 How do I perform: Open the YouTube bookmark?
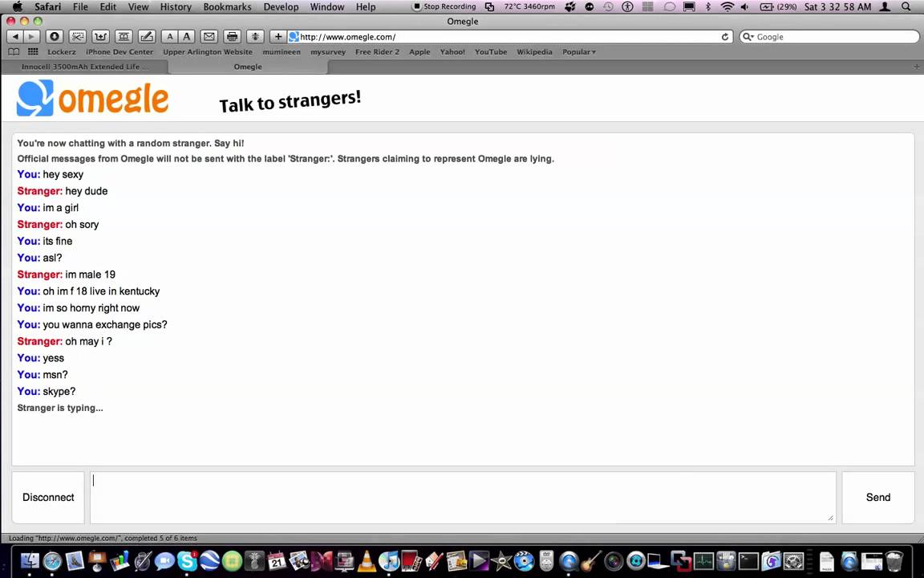tap(491, 52)
